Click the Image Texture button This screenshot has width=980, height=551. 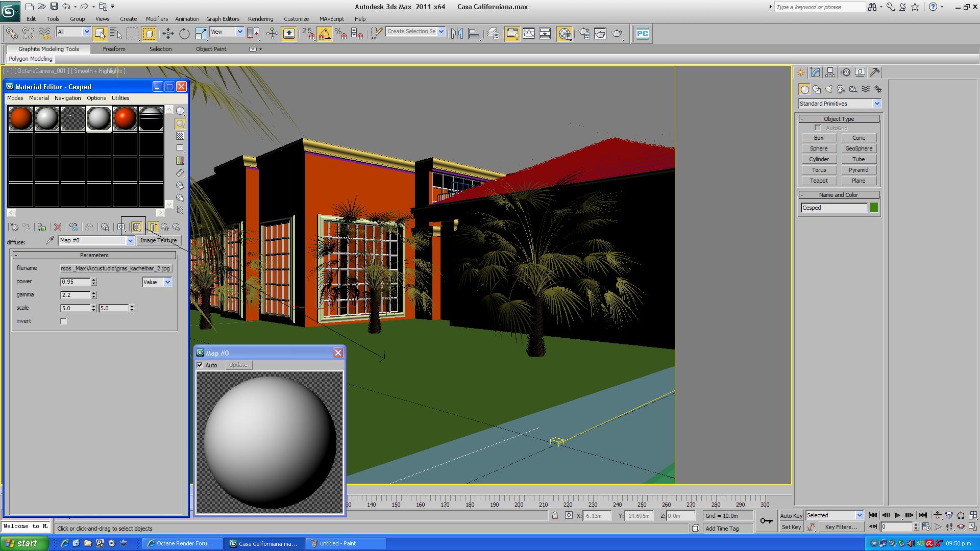(x=158, y=240)
